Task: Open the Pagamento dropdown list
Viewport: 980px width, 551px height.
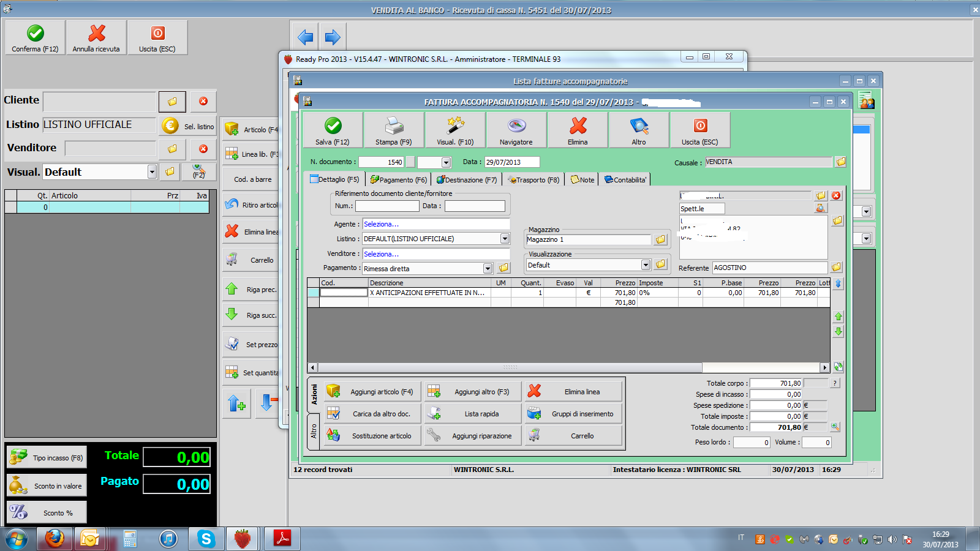Action: 488,269
